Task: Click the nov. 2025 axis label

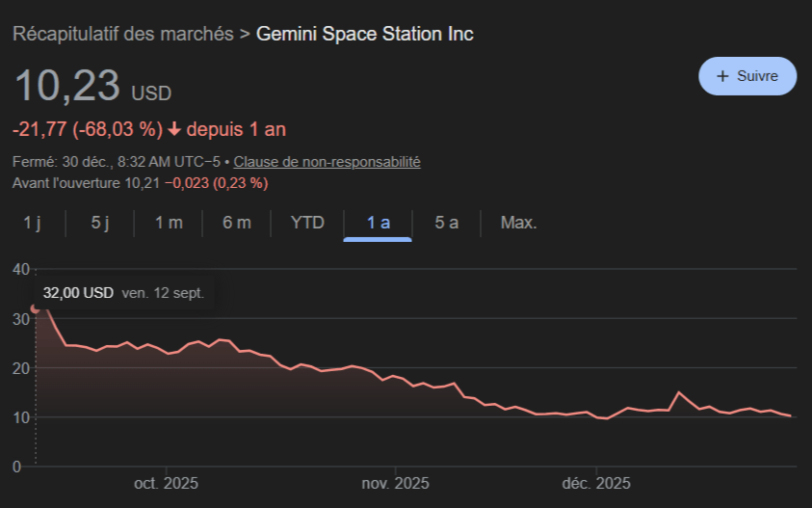Action: click(395, 484)
